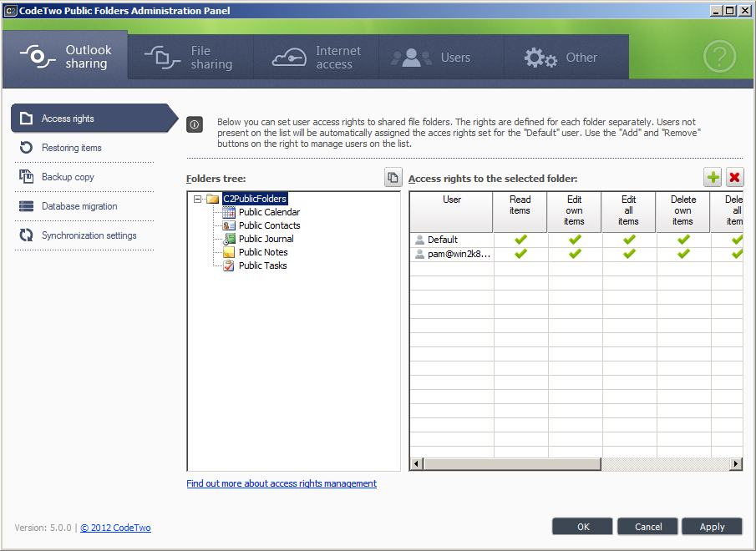Screen dimensions: 756x551
Task: Open Database migration section
Action: (79, 206)
